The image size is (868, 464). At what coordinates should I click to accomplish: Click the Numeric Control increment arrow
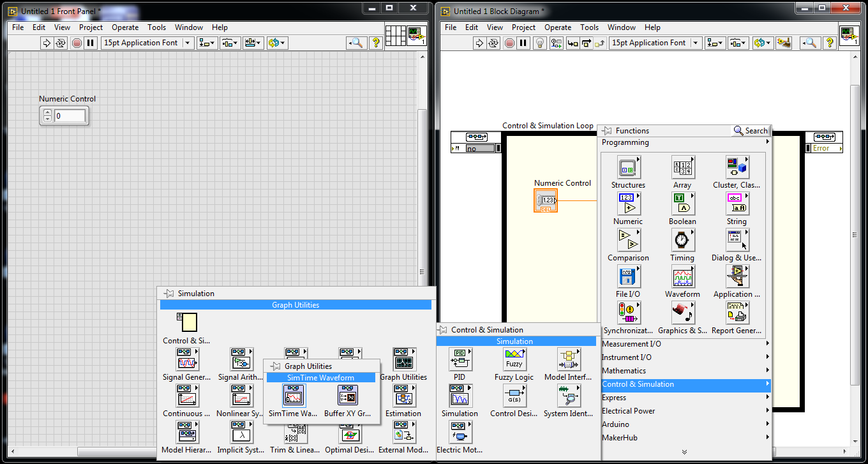(47, 112)
